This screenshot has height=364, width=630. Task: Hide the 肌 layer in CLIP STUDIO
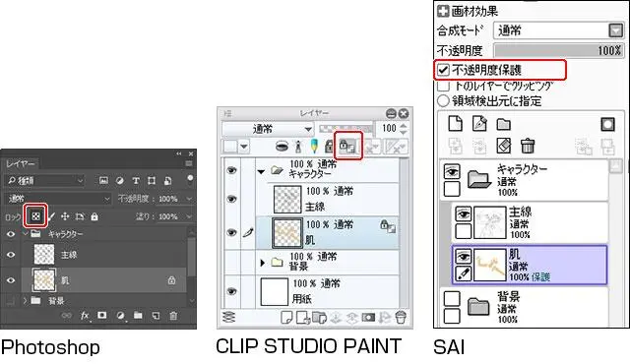click(231, 232)
